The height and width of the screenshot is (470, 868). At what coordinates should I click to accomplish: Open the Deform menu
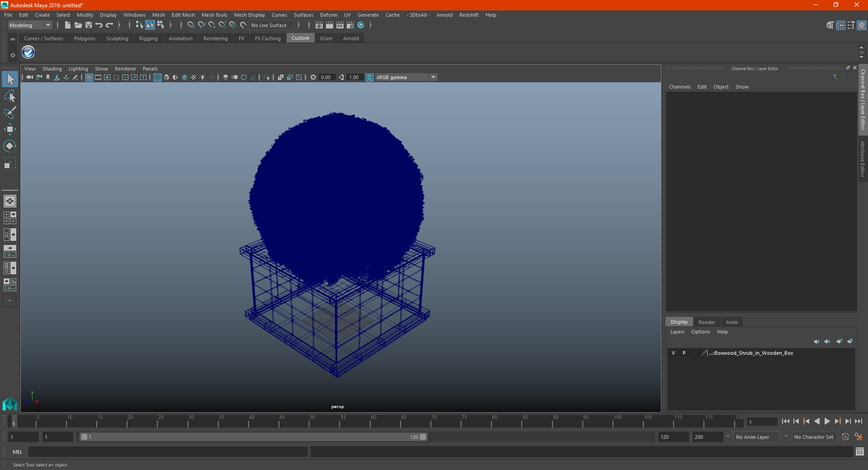point(329,15)
